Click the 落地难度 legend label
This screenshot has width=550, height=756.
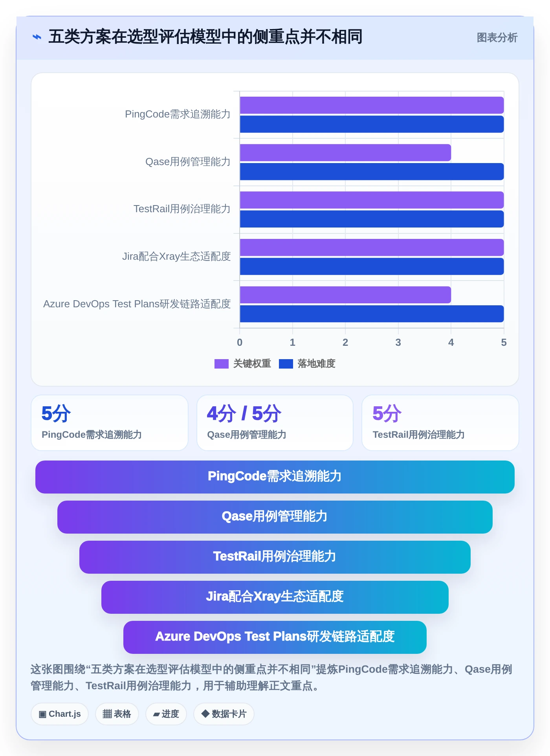click(x=316, y=364)
